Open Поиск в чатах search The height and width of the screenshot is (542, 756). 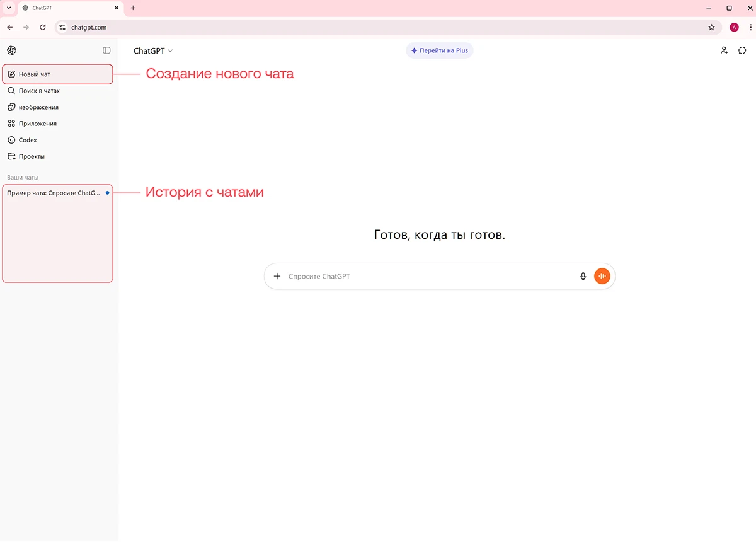[x=38, y=91]
